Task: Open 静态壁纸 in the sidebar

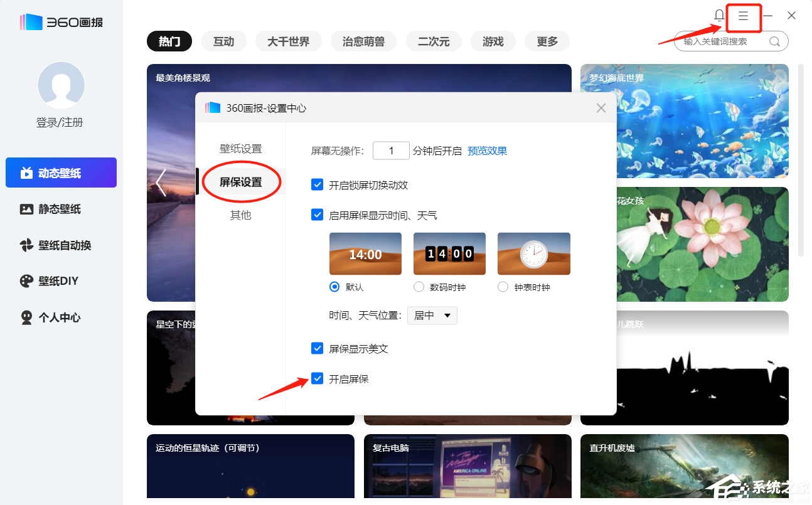Action: (x=61, y=209)
